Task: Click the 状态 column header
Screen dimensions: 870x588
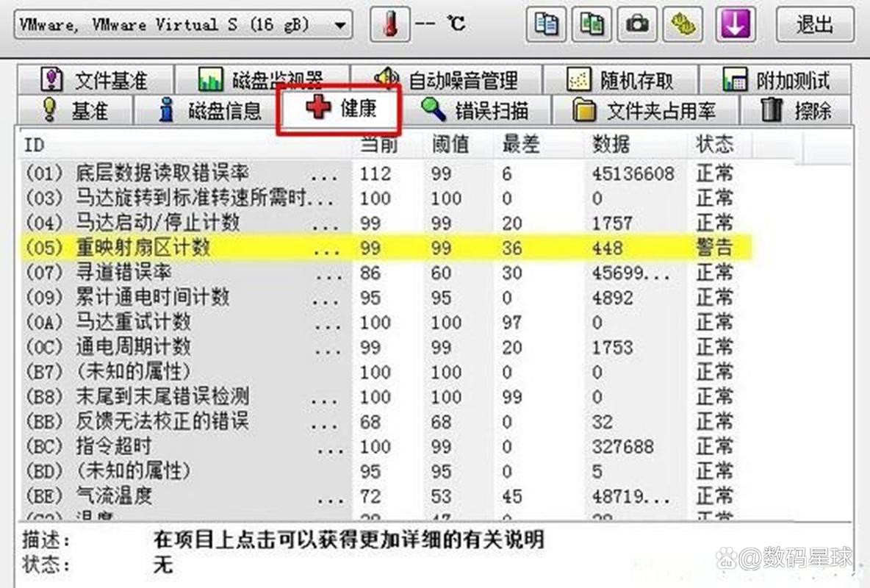Action: click(x=719, y=145)
